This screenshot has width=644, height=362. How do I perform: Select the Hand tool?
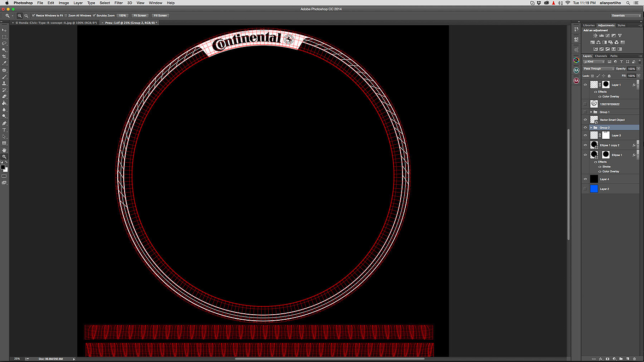pos(5,150)
